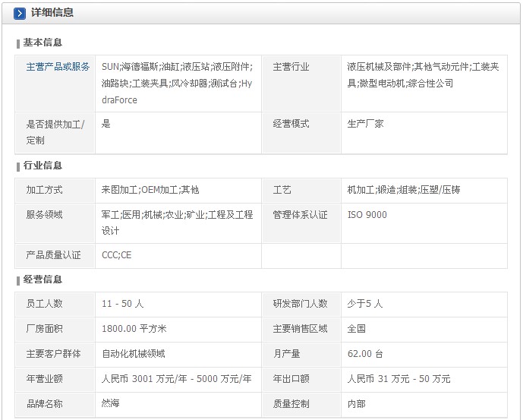Click the 11 - 50 人 employee count

(123, 304)
